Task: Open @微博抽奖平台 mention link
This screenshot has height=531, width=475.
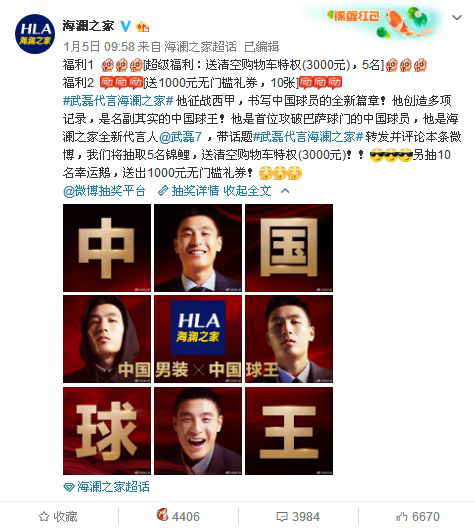Action: [x=104, y=191]
